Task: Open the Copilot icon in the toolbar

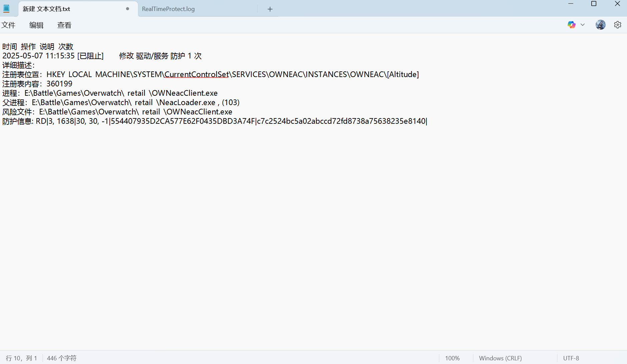Action: click(571, 25)
